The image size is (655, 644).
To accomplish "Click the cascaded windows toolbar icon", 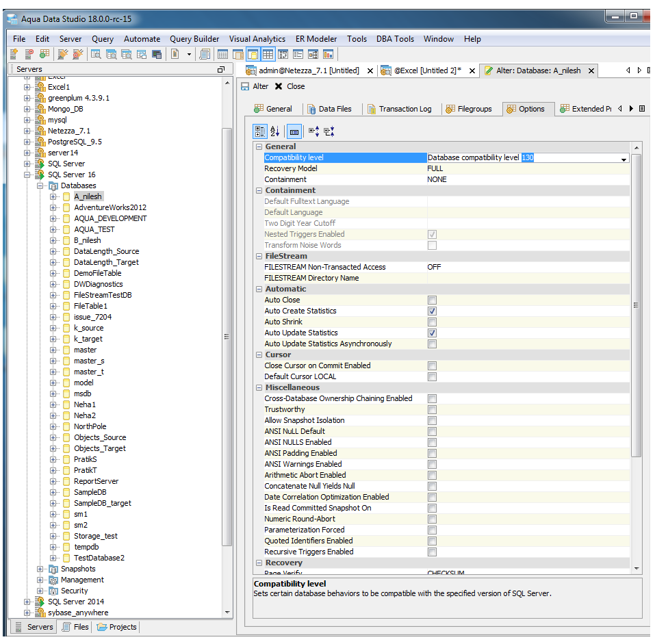I will [x=142, y=54].
